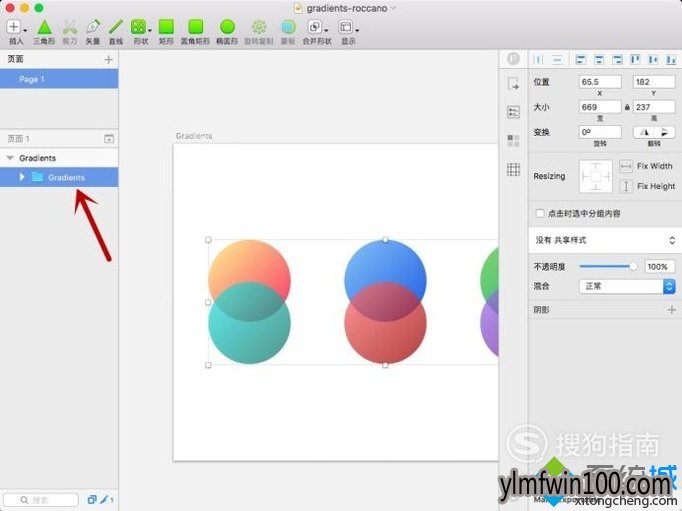Focus the layer search (搜索) field
The image size is (682, 511).
(x=41, y=500)
